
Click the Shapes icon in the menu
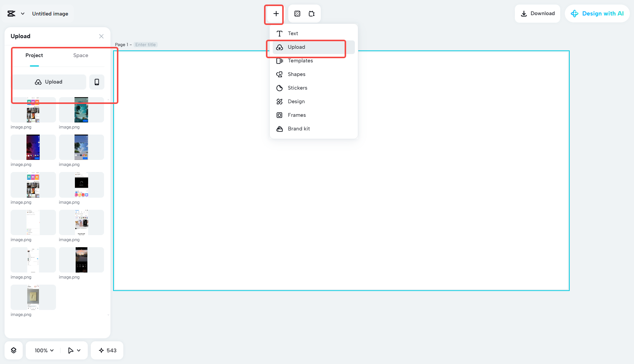279,74
